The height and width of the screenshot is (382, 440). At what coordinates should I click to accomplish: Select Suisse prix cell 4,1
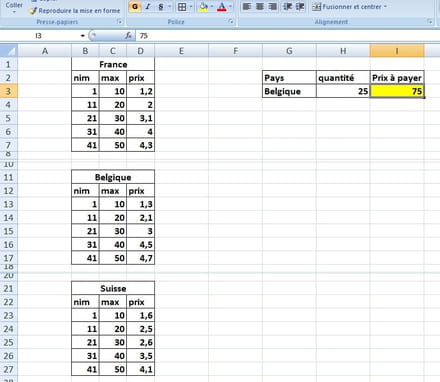tap(141, 369)
